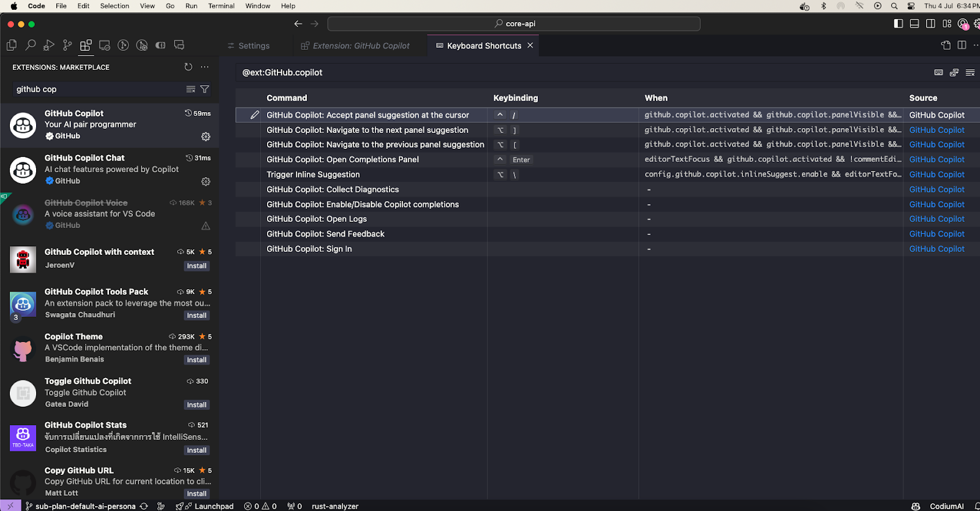This screenshot has width=980, height=511.
Task: Clear the keybindings search input
Action: pos(970,72)
